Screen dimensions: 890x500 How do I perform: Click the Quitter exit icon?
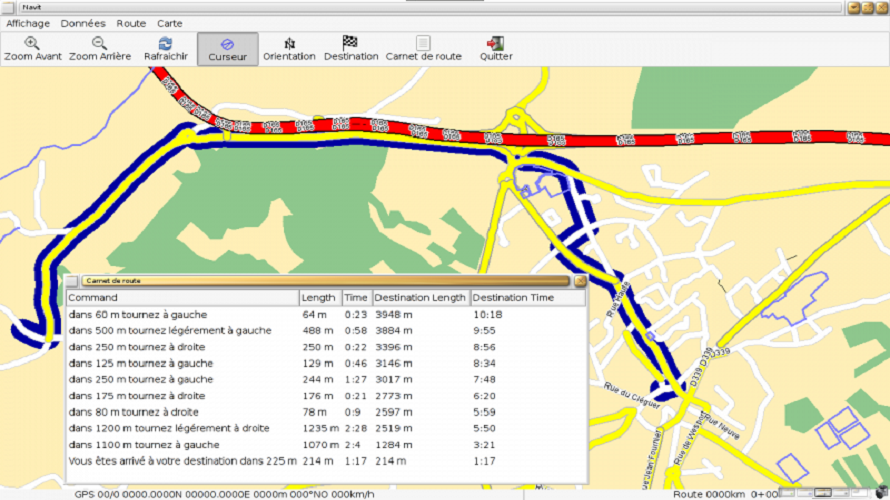(495, 43)
